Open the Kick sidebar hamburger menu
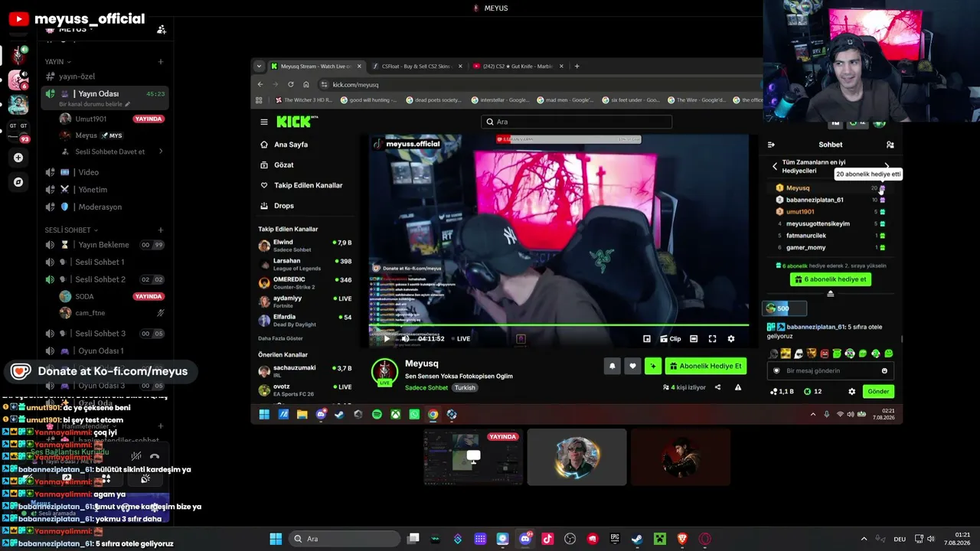The image size is (980, 551). (x=264, y=122)
